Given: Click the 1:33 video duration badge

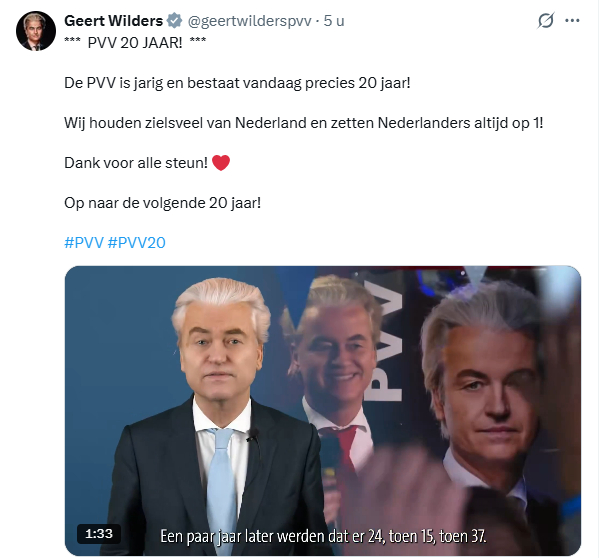Looking at the screenshot, I should (x=99, y=534).
